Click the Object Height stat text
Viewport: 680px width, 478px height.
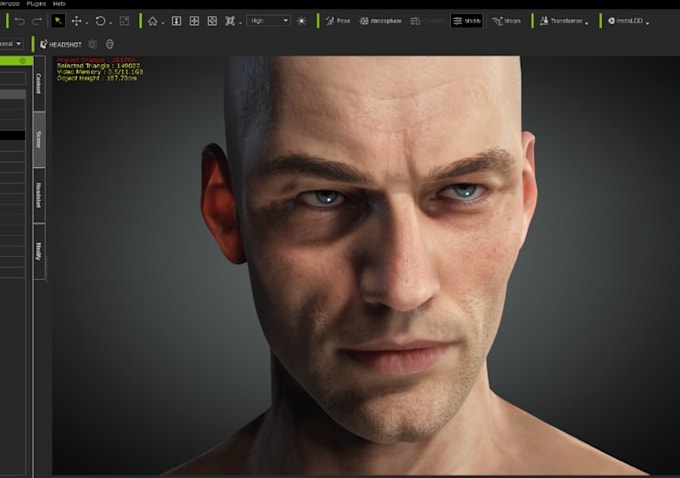point(97,78)
